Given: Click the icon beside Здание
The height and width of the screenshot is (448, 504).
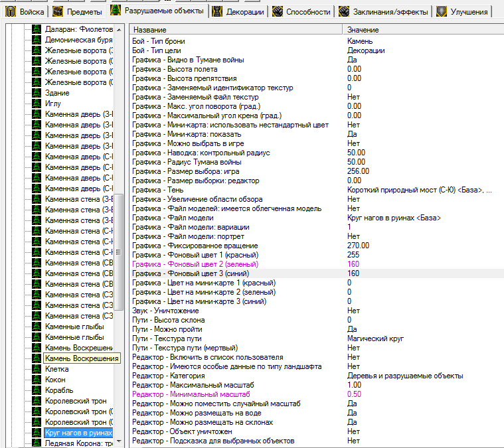Looking at the screenshot, I should [x=37, y=93].
